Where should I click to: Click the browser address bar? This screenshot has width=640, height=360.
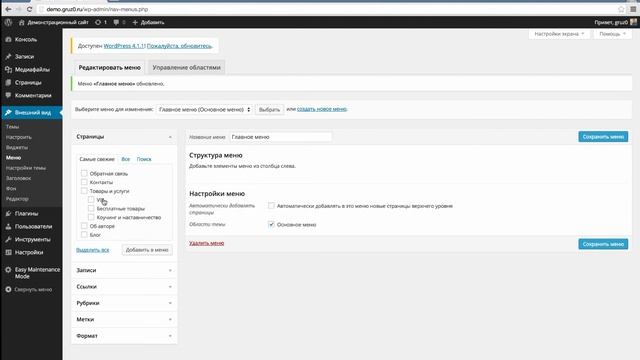[327, 9]
